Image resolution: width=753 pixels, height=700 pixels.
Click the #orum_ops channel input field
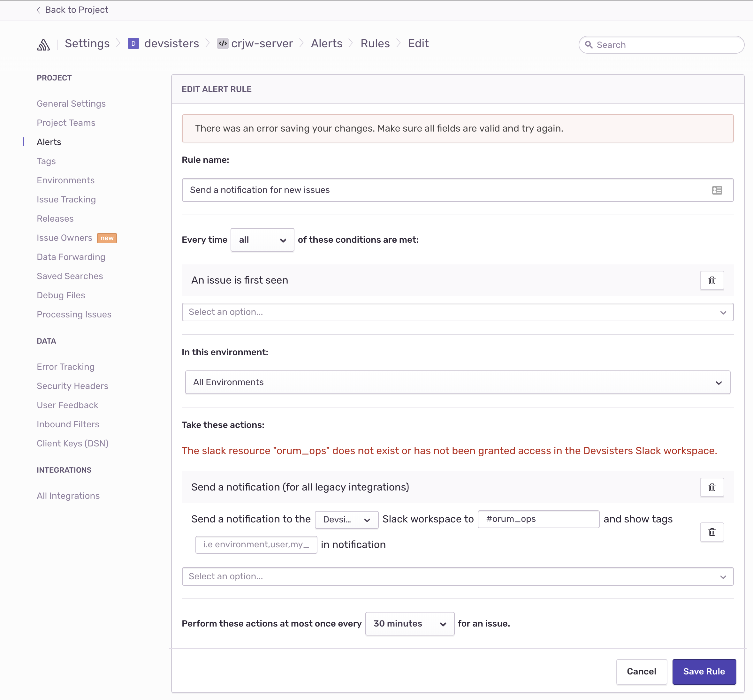pos(538,519)
